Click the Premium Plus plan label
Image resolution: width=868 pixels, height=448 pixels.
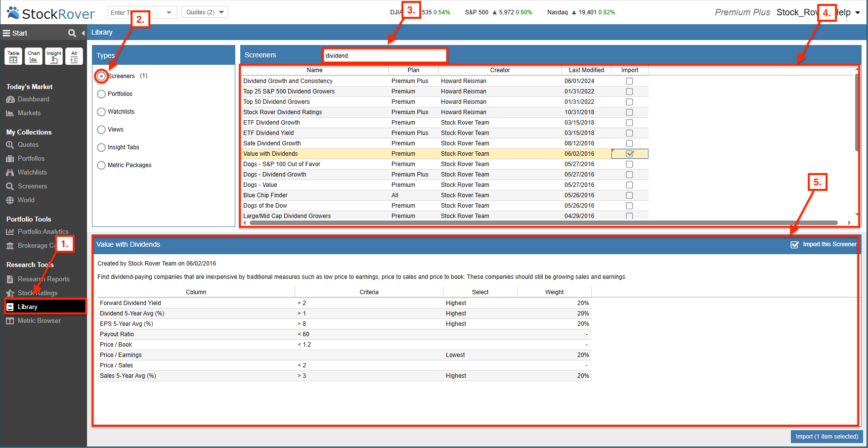tap(742, 12)
